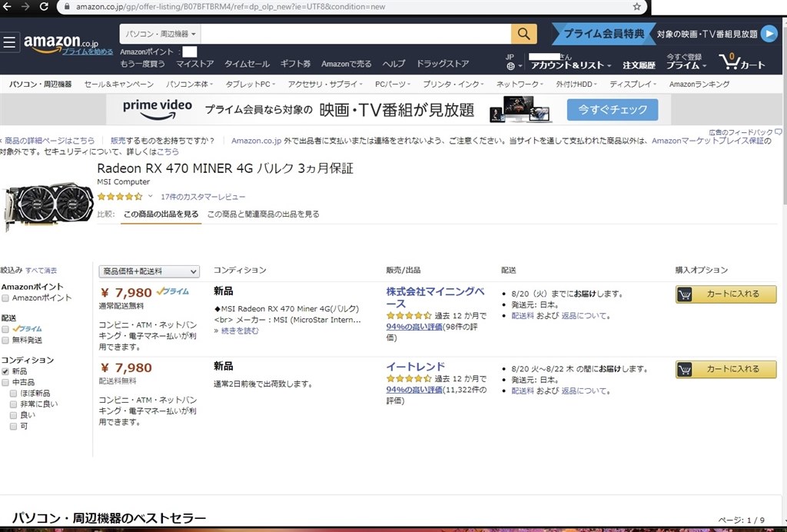Image resolution: width=787 pixels, height=532 pixels.
Task: Check the 良い condition checkbox
Action: pyautogui.click(x=14, y=416)
